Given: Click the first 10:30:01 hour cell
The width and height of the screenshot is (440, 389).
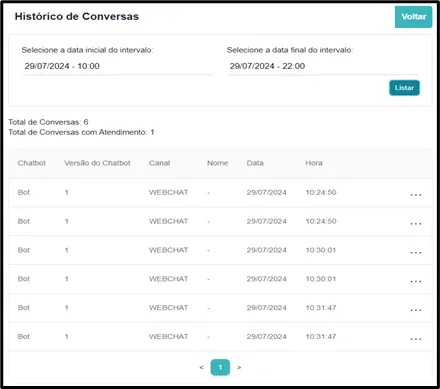Looking at the screenshot, I should tap(321, 250).
